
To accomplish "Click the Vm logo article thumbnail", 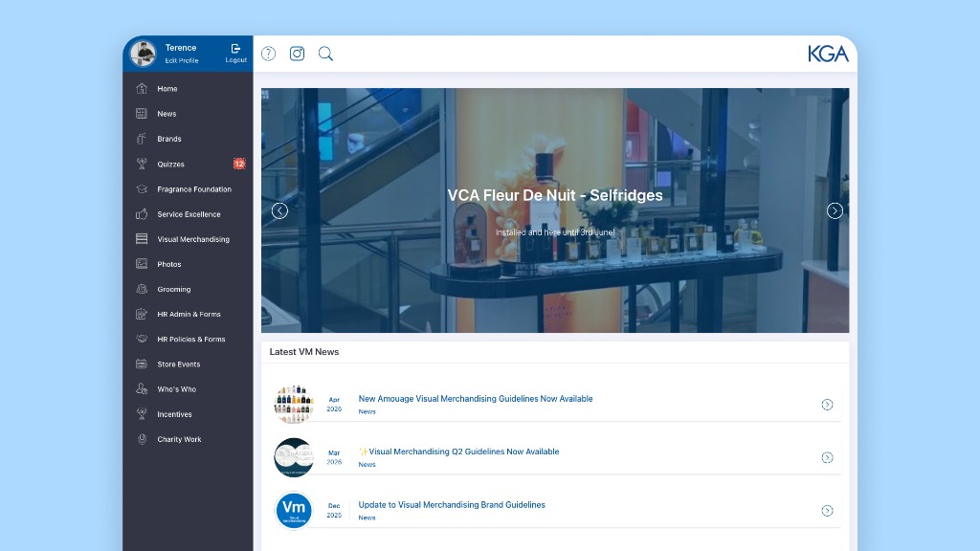I will coord(294,511).
